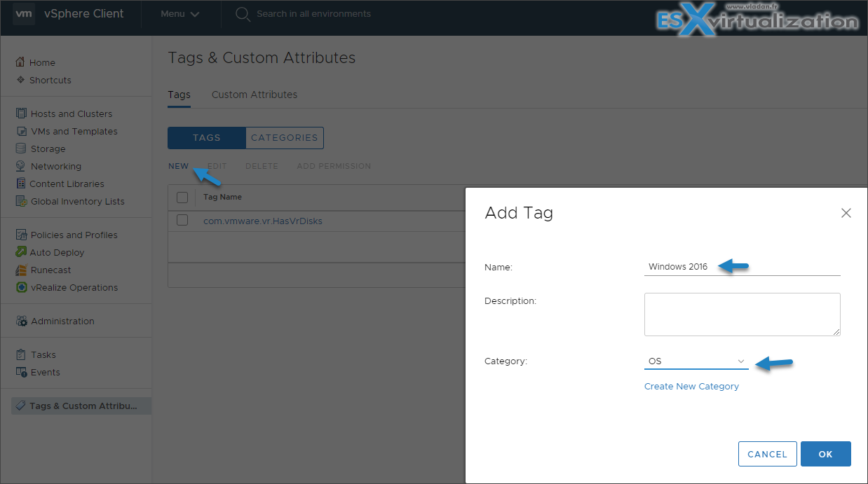Click the vRealize Operations icon
The width and height of the screenshot is (868, 484).
pos(21,287)
